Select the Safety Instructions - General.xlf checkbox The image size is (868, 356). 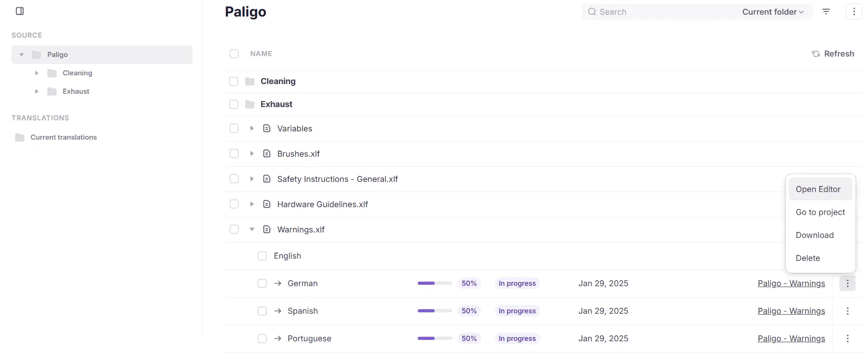(x=234, y=179)
